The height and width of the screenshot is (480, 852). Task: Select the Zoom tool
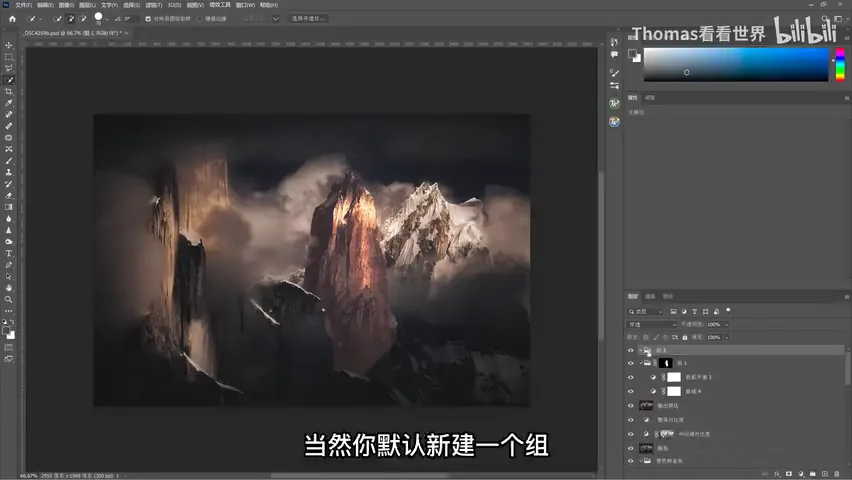[x=9, y=300]
